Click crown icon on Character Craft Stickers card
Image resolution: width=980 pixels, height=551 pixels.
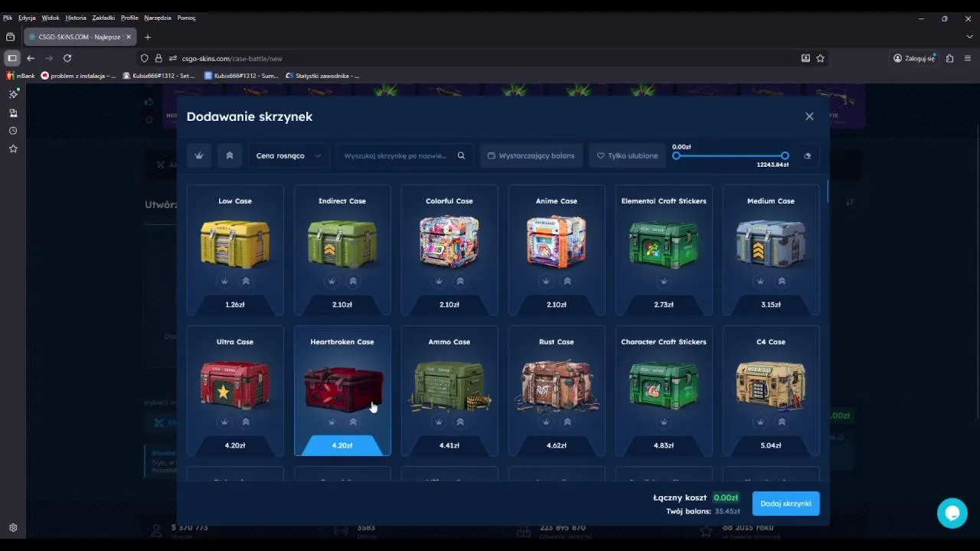click(664, 422)
